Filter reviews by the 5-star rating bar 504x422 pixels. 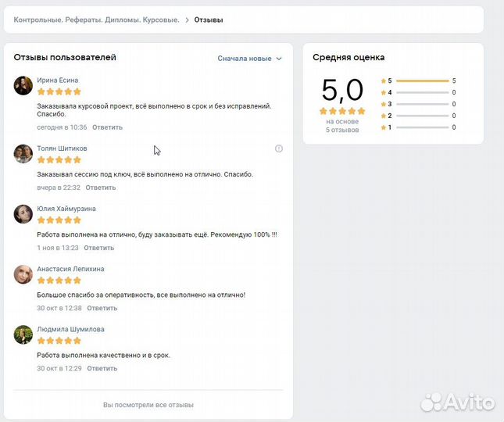pyautogui.click(x=423, y=80)
